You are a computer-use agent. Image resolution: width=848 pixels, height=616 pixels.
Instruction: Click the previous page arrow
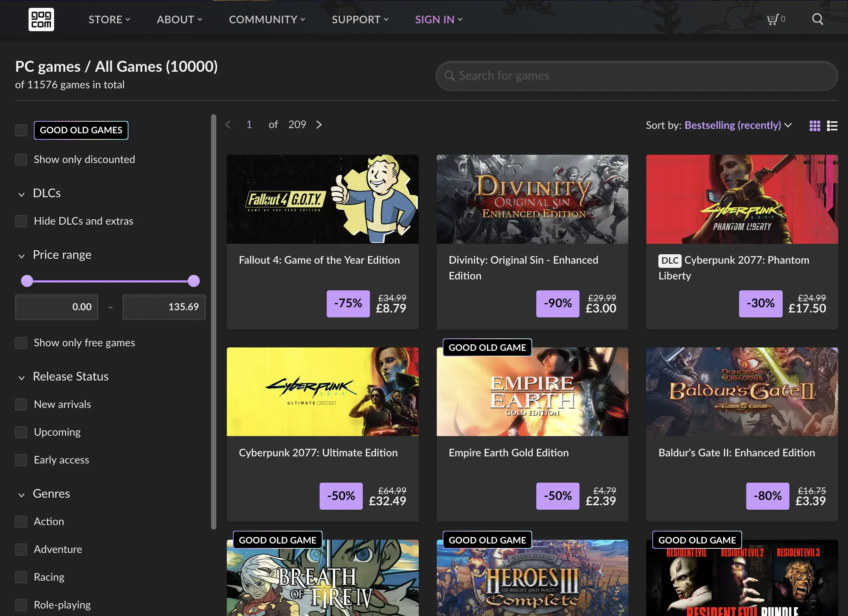pyautogui.click(x=228, y=124)
